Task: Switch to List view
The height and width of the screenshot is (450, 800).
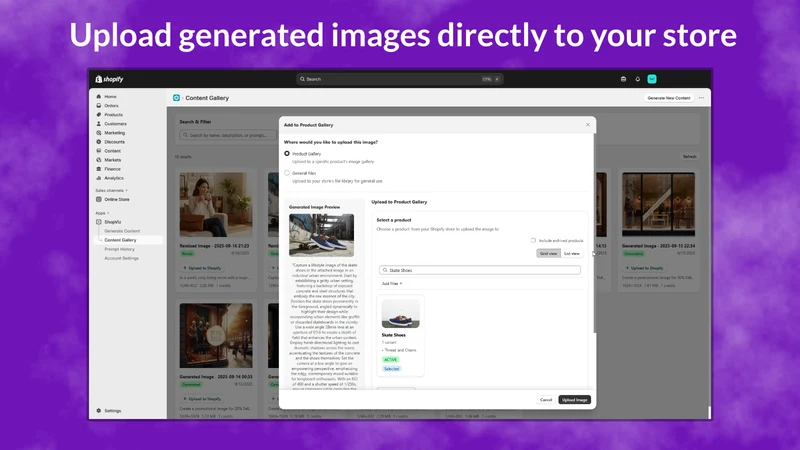Action: pos(571,254)
